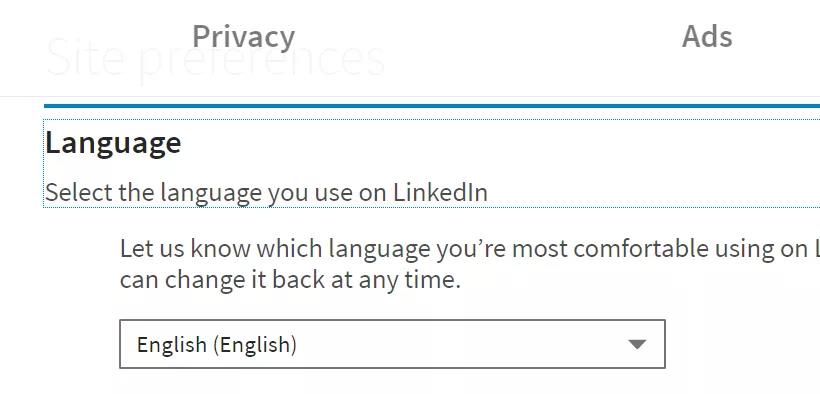Select the "English (English)" value text
This screenshot has width=820, height=394.
[217, 345]
